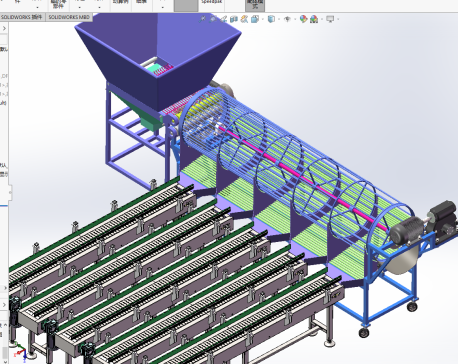Open the dropdown arrow beside Display Style
This screenshot has height=364, width=458.
point(279,19)
